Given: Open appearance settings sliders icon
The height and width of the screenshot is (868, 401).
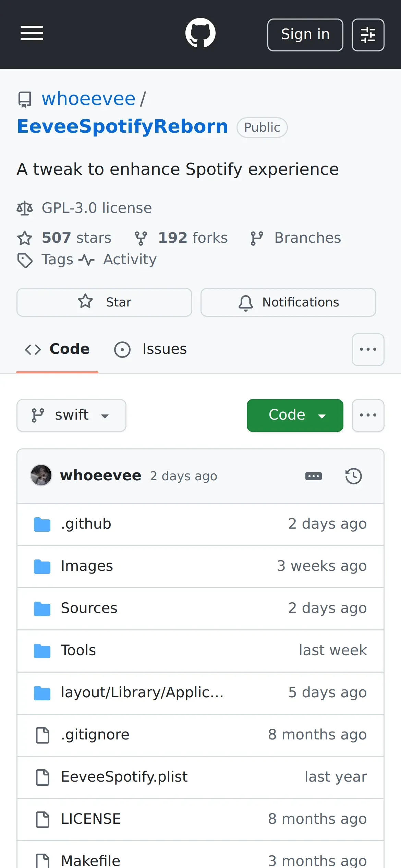Looking at the screenshot, I should coord(368,35).
